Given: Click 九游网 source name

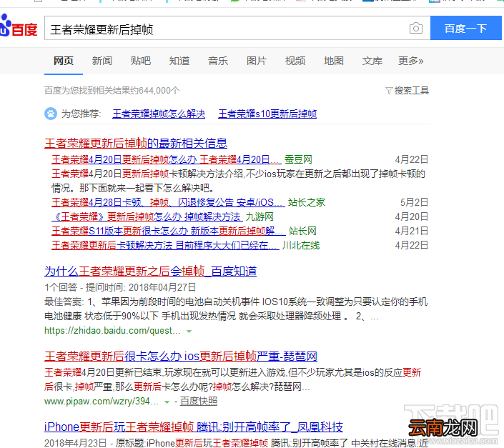Looking at the screenshot, I should [260, 216].
